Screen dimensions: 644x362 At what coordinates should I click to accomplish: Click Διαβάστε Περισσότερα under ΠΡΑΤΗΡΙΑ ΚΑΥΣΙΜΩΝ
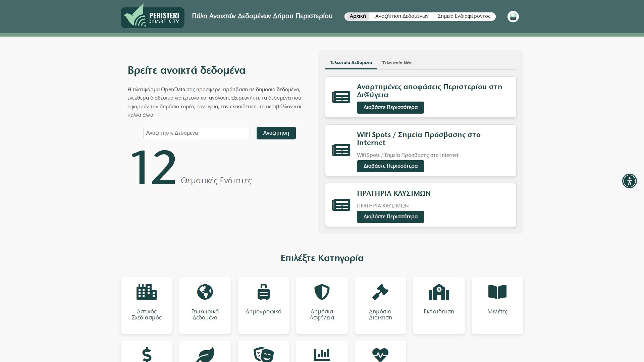point(390,217)
